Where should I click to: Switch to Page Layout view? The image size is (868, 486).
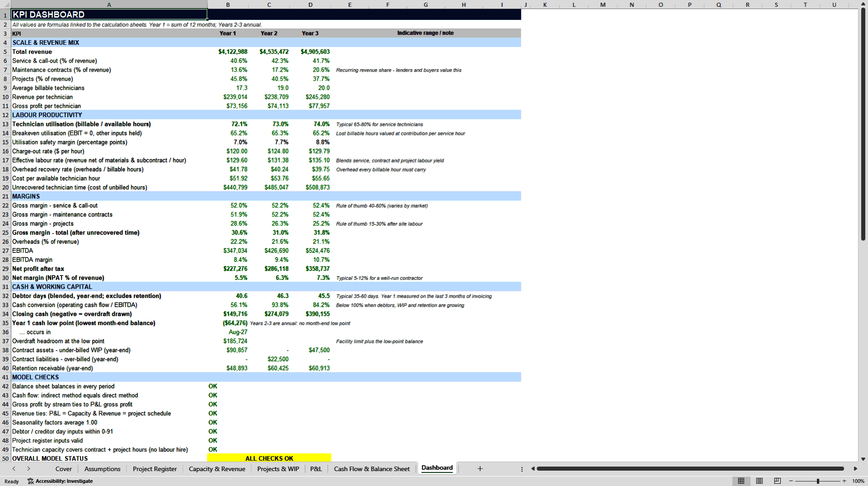759,481
